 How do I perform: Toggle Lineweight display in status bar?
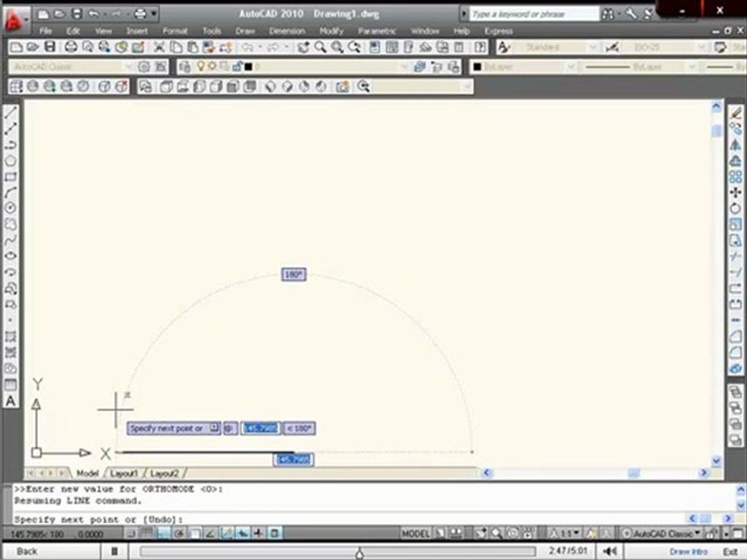pos(258,533)
